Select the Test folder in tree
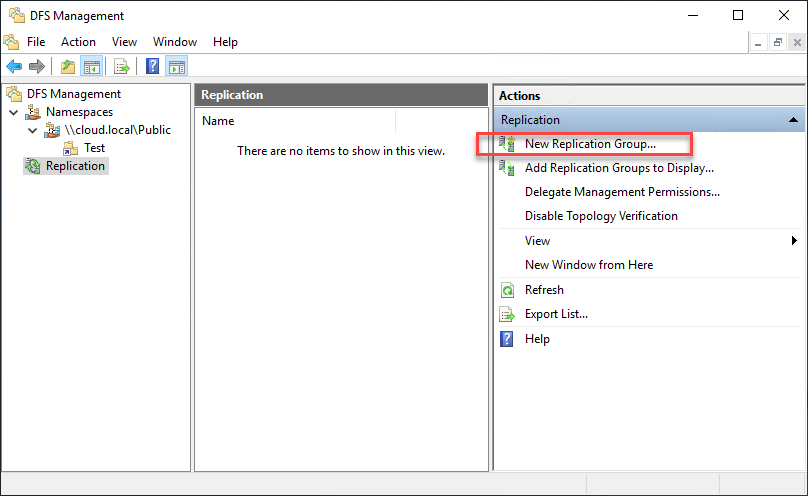The width and height of the screenshot is (808, 496). 94,148
